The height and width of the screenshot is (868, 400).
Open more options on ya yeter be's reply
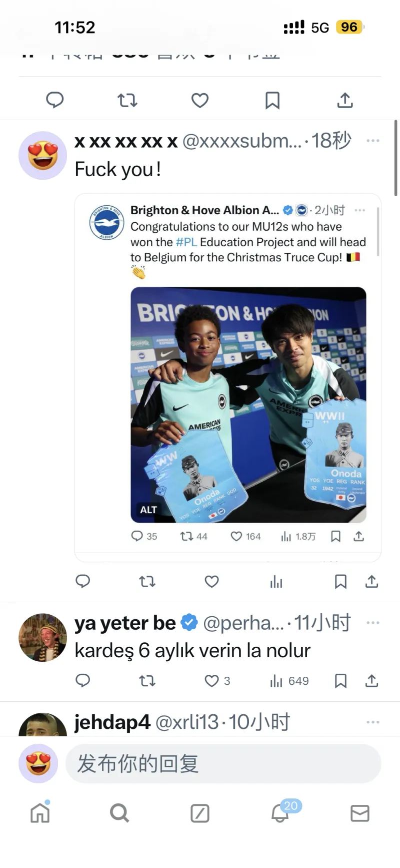click(x=372, y=623)
